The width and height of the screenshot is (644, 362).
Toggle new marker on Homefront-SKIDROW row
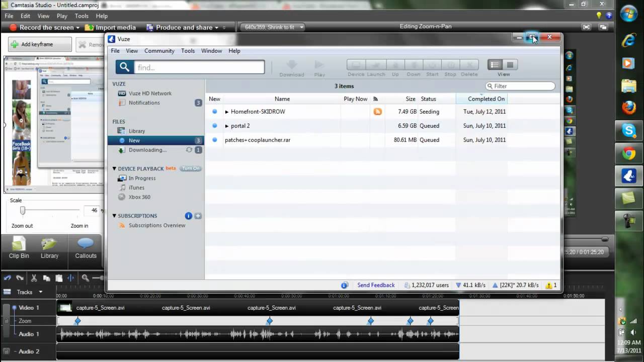[215, 112]
